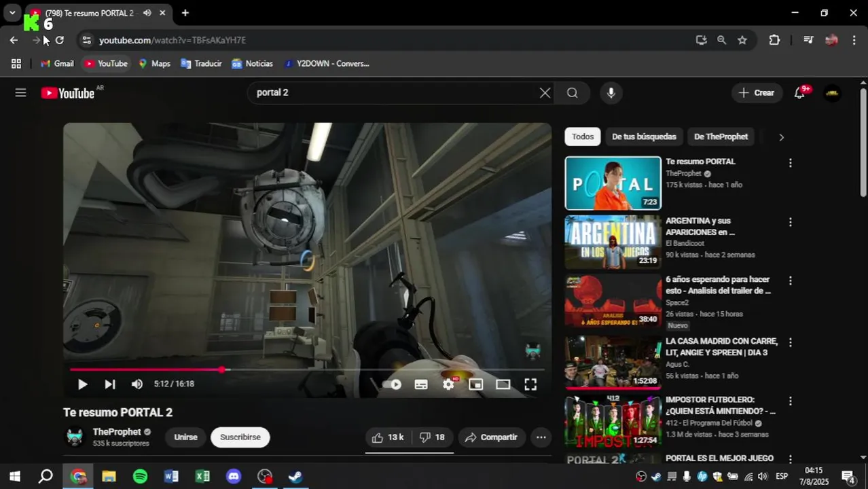
Task: Open video player settings gear
Action: coord(448,384)
